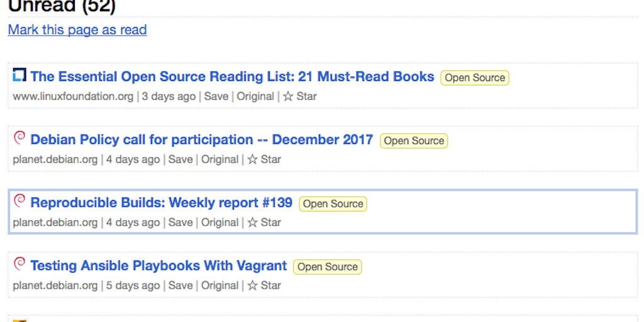Click the Linux Foundation favicon icon
The height and width of the screenshot is (322, 644).
tap(19, 75)
